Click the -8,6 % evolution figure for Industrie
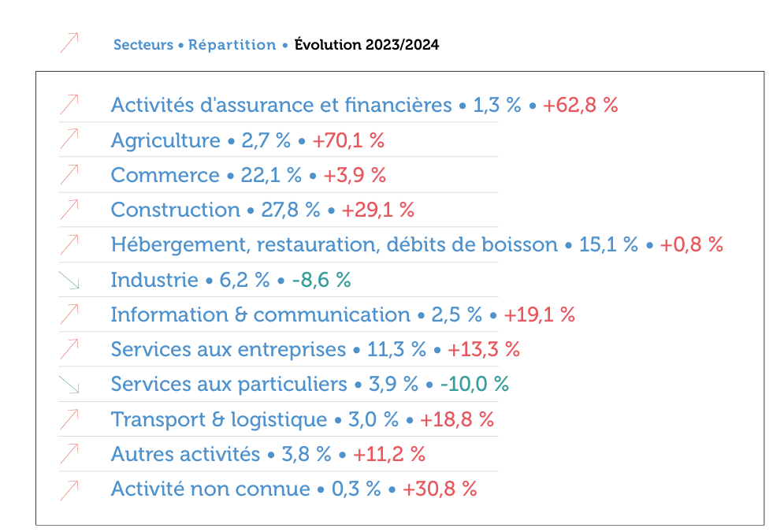 [x=321, y=280]
